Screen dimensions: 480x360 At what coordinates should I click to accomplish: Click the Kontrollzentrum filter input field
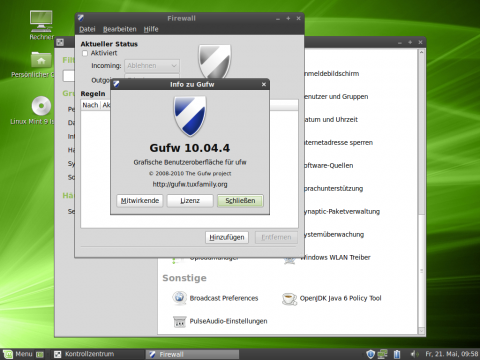69,76
